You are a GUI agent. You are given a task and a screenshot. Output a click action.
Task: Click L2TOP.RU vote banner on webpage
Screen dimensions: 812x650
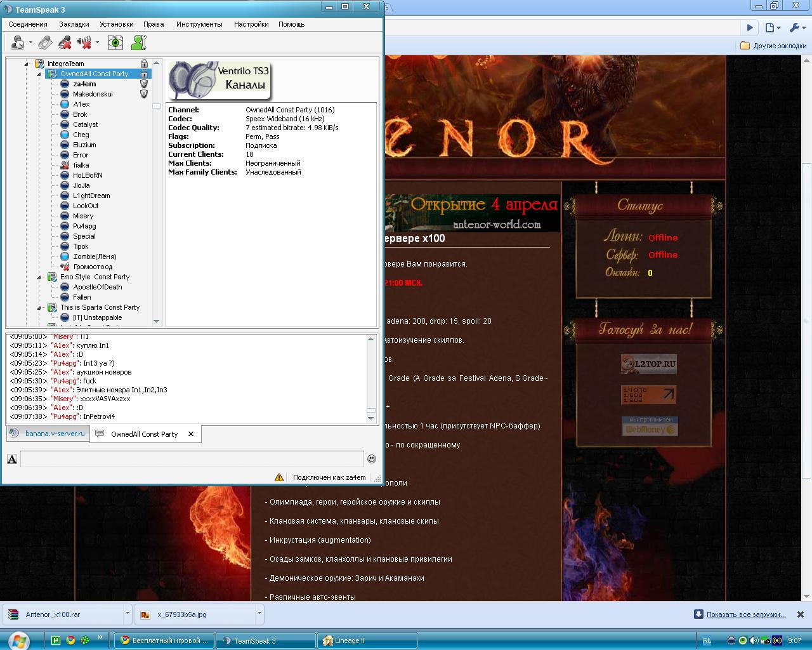coord(648,364)
